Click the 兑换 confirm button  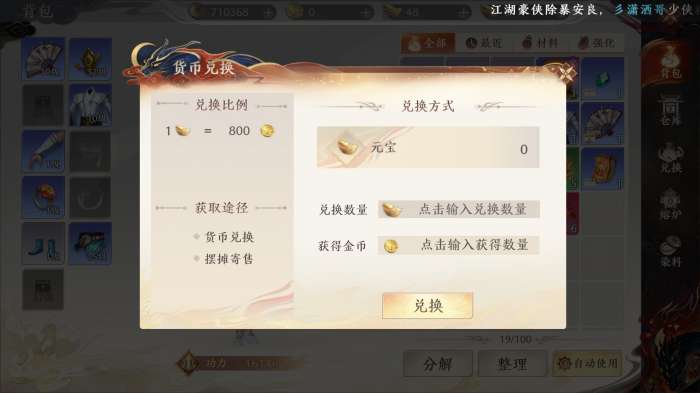coord(427,305)
